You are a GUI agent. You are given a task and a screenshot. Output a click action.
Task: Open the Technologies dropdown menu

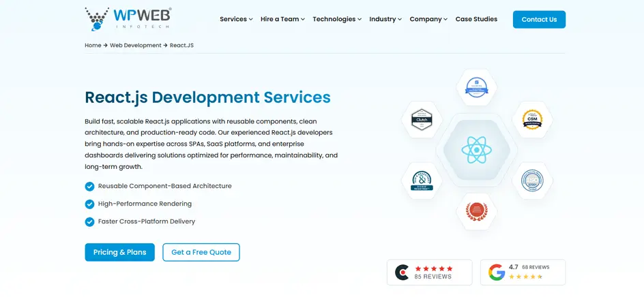(x=337, y=19)
